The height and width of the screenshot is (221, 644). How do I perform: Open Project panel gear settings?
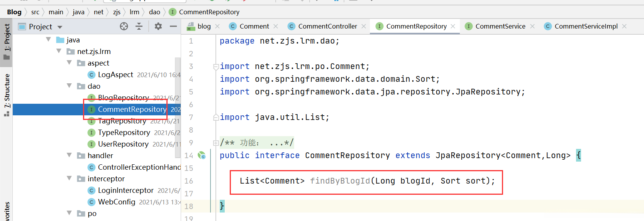pyautogui.click(x=158, y=26)
